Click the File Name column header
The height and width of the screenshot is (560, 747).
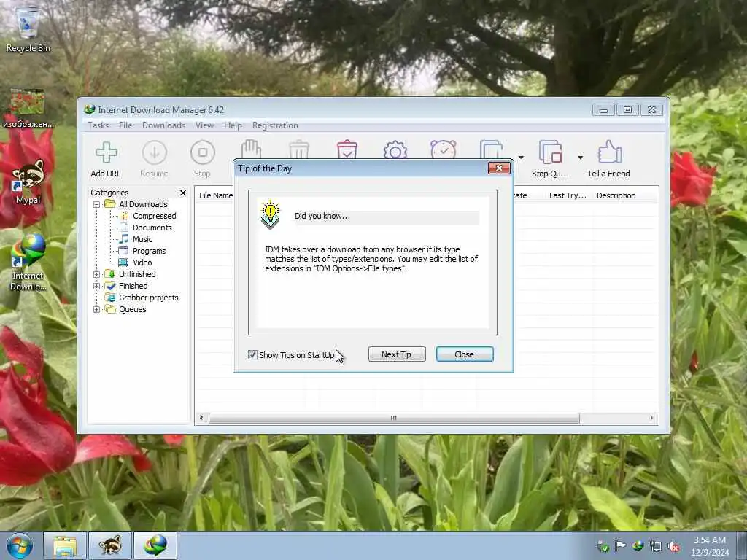pyautogui.click(x=215, y=195)
